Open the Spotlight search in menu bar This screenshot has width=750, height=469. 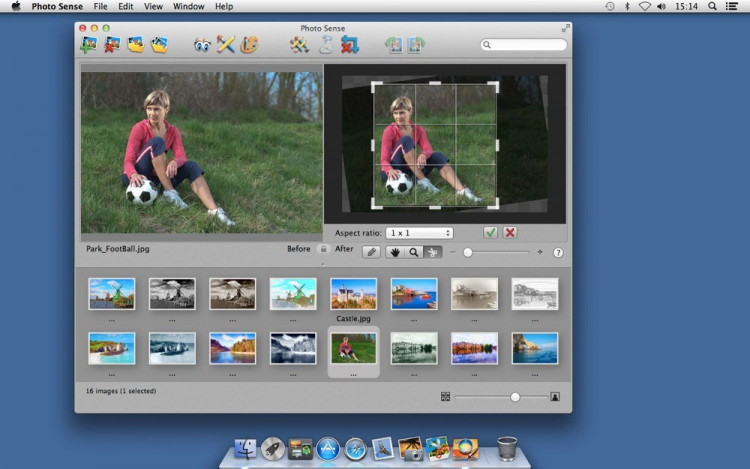point(712,6)
